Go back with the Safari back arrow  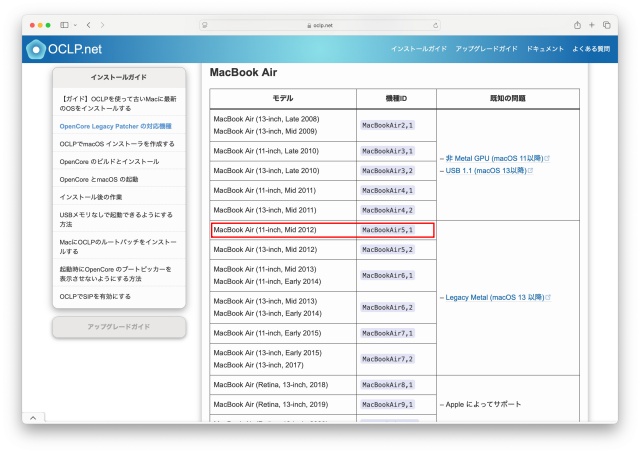tap(88, 24)
